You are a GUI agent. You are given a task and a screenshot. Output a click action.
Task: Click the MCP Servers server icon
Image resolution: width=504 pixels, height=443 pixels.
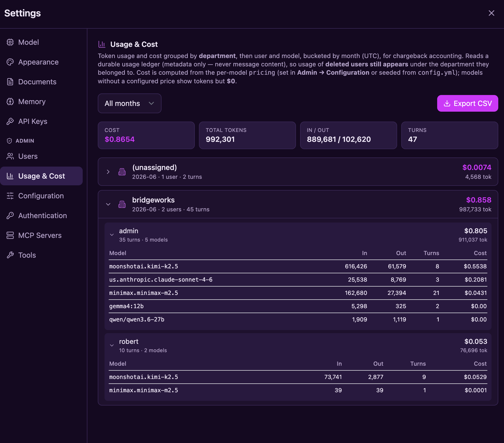tap(10, 235)
